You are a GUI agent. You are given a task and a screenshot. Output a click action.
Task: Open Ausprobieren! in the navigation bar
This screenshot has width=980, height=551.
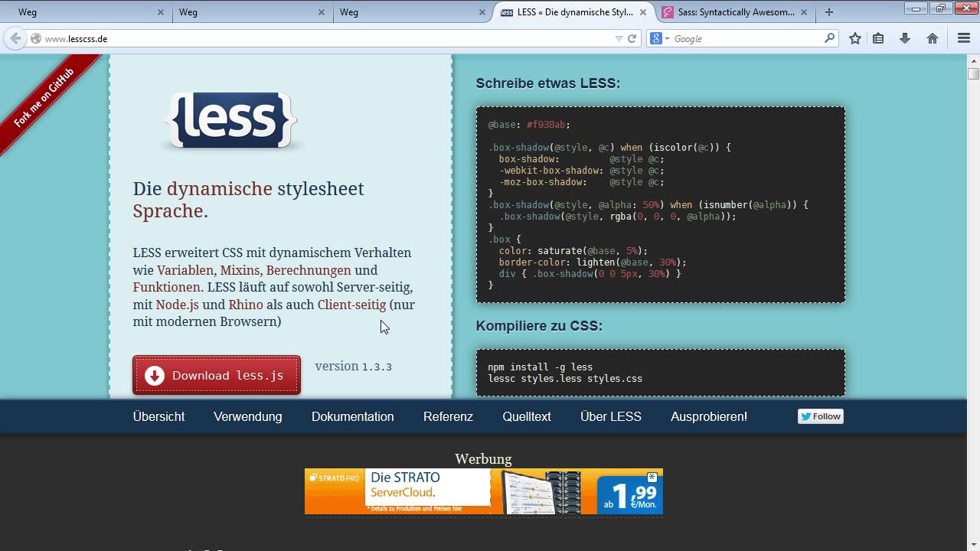pos(709,416)
